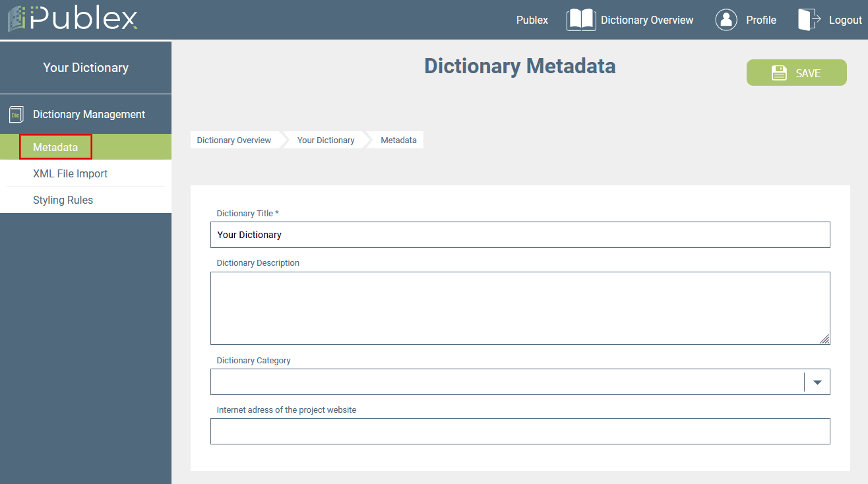Click inside the Dictionary Description textarea
The width and height of the screenshot is (868, 484).
[x=520, y=308]
